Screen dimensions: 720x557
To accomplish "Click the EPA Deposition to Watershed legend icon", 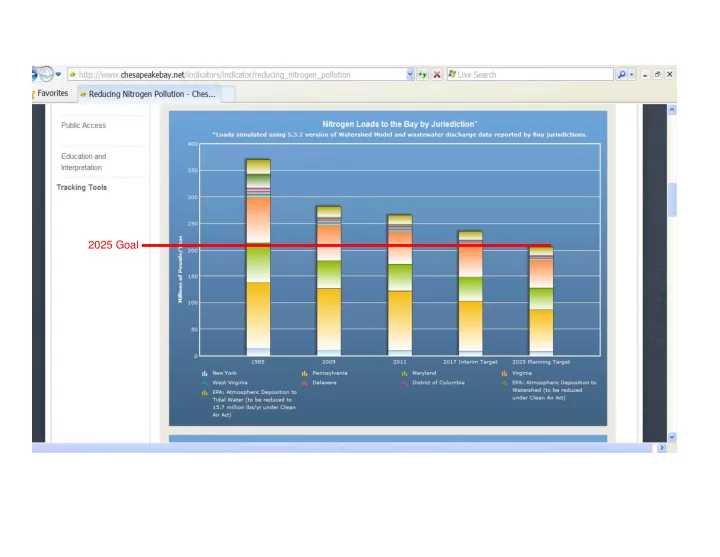I will [504, 383].
